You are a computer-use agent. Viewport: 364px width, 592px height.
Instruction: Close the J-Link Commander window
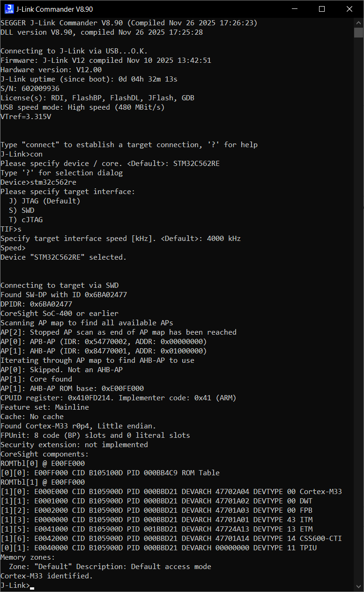coord(349,8)
